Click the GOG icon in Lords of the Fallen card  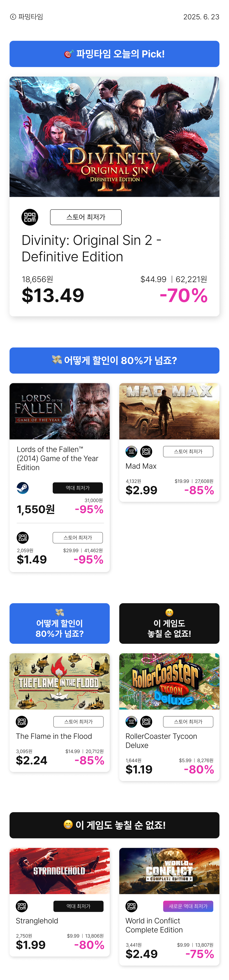point(22,538)
